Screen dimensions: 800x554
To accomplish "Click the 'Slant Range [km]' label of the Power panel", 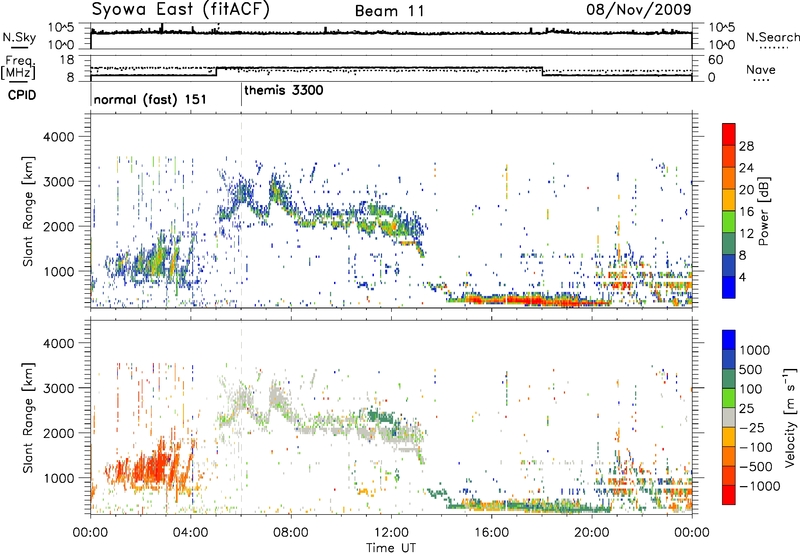I will pyautogui.click(x=29, y=210).
